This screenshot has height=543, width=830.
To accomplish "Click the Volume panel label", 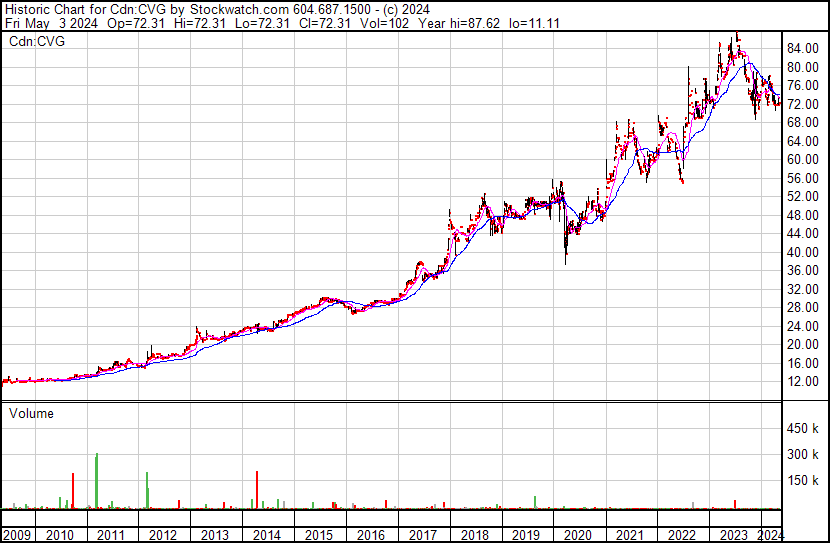I will pos(31,413).
